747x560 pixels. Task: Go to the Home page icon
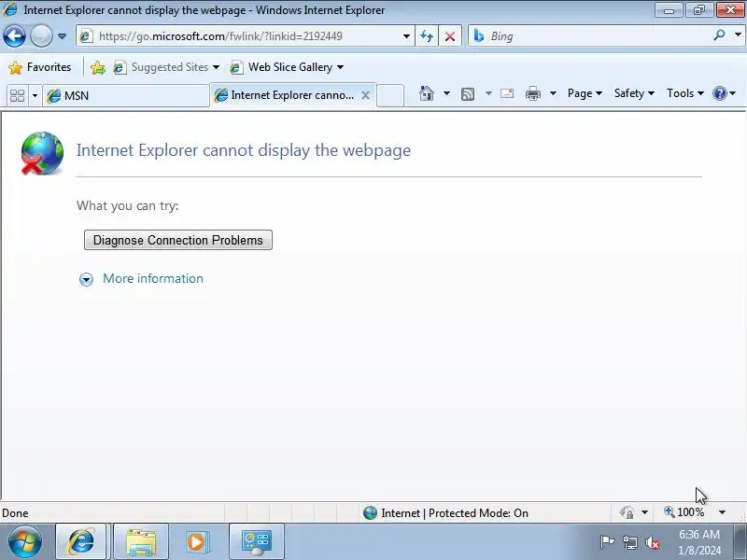coord(427,93)
